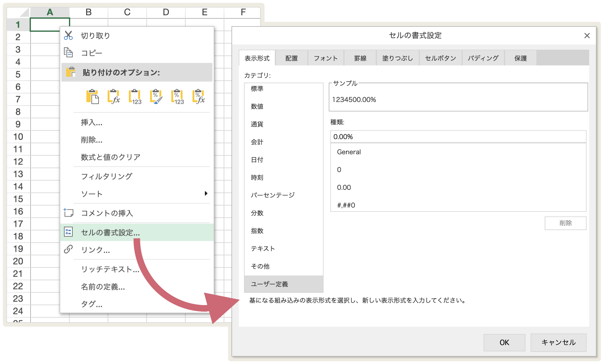Choose Paste Values and Number Format icon
The image size is (604, 364).
[x=177, y=97]
